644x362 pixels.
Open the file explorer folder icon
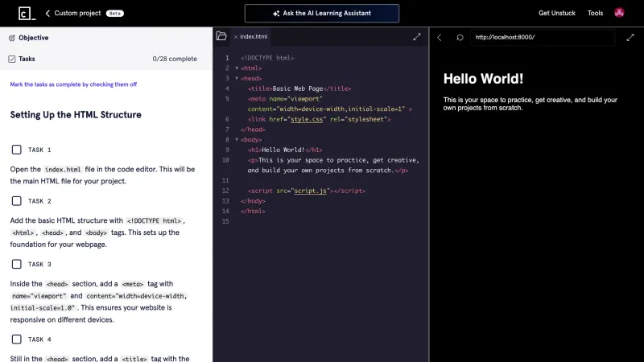(x=221, y=36)
